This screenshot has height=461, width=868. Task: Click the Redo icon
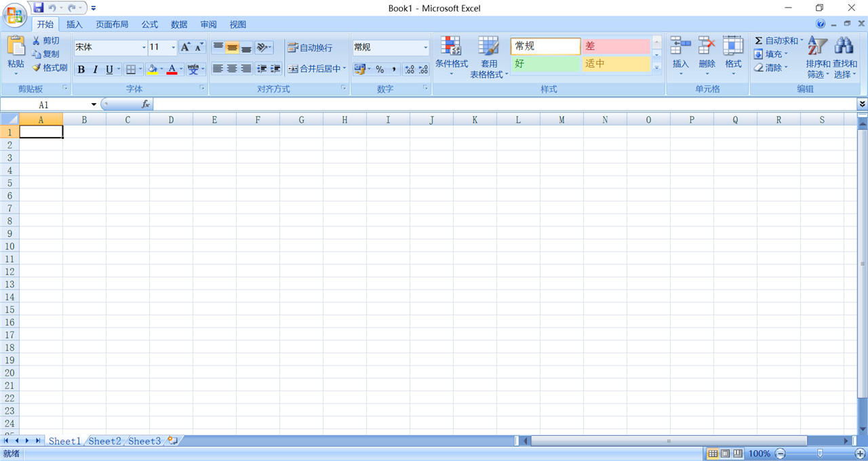[x=72, y=7]
